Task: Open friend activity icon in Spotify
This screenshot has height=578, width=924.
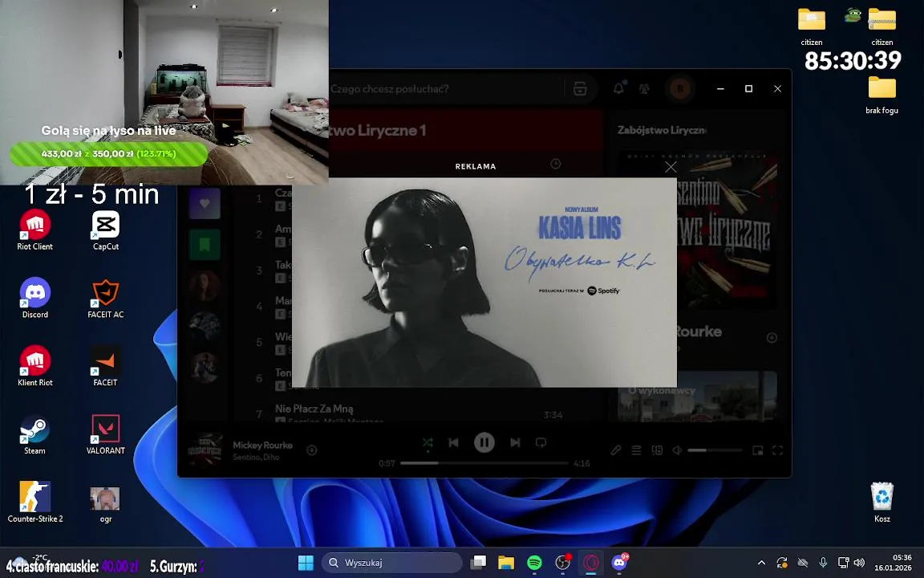Action: pos(645,88)
